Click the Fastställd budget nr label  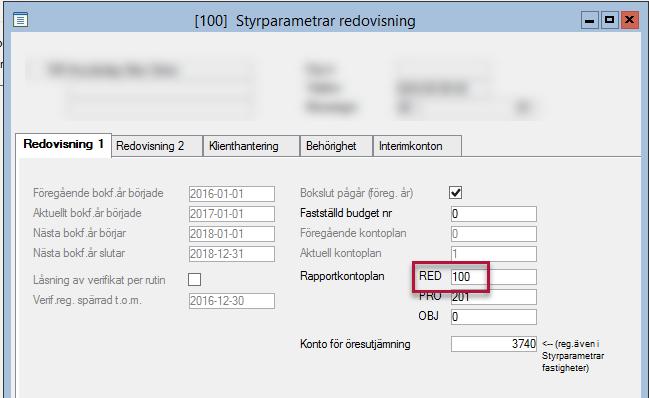tap(346, 213)
